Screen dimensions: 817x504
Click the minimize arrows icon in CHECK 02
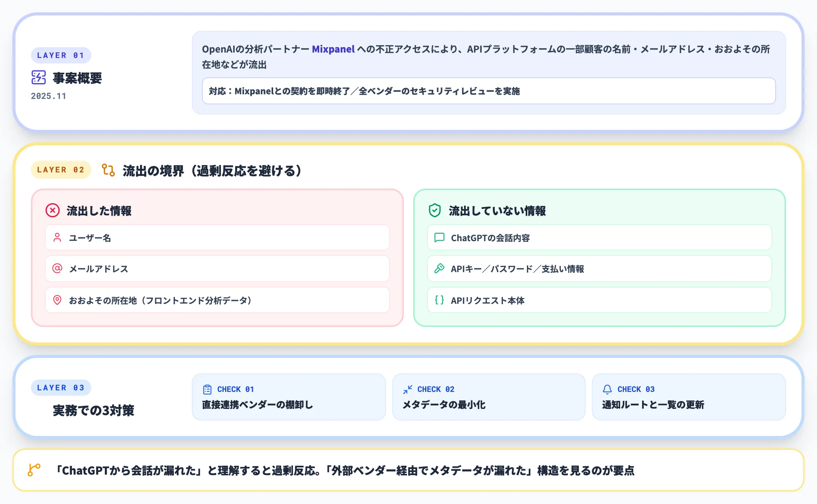point(407,389)
